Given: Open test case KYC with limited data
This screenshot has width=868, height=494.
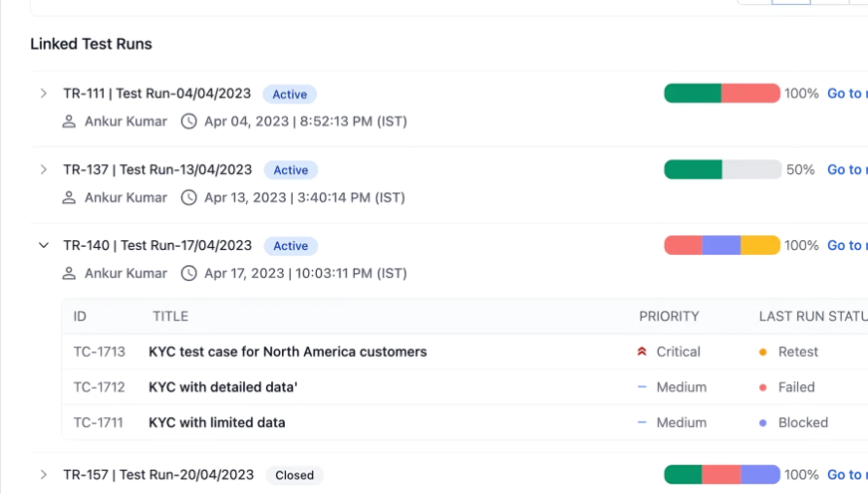Looking at the screenshot, I should pyautogui.click(x=216, y=422).
